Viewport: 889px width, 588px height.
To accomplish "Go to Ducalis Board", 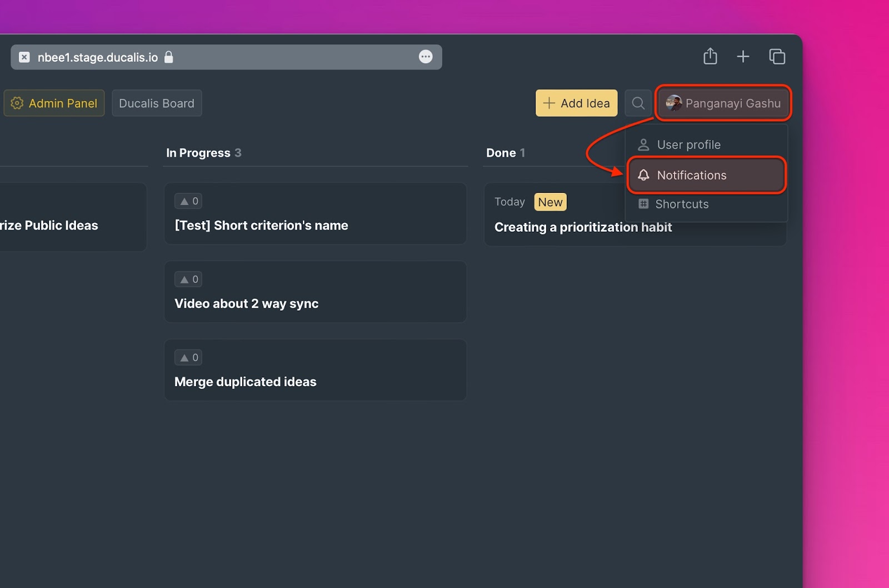I will pyautogui.click(x=157, y=103).
